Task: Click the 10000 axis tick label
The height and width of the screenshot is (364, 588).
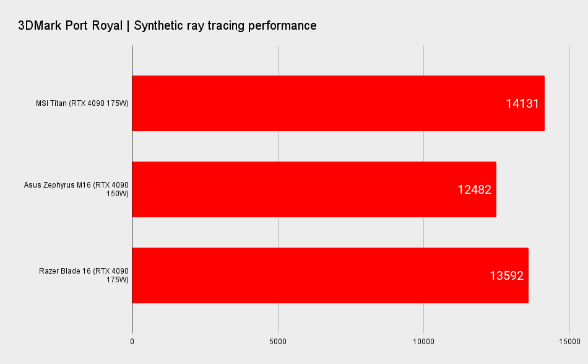Action: (x=424, y=342)
